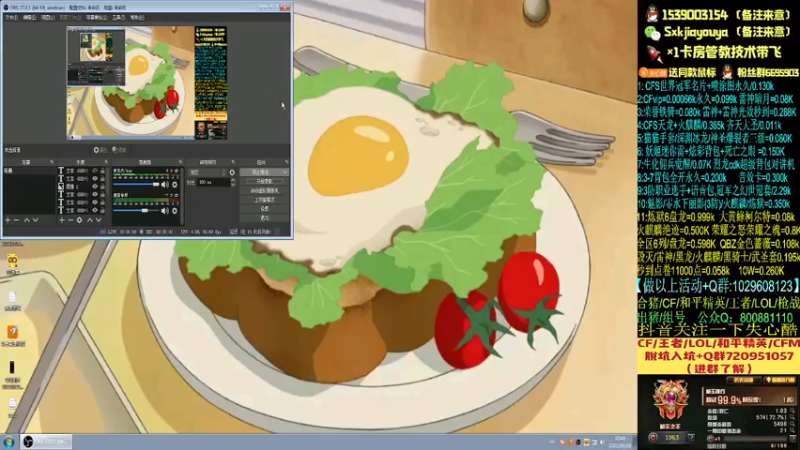Decrease transition duration with the down arrow
The image size is (800, 450).
coord(233,184)
